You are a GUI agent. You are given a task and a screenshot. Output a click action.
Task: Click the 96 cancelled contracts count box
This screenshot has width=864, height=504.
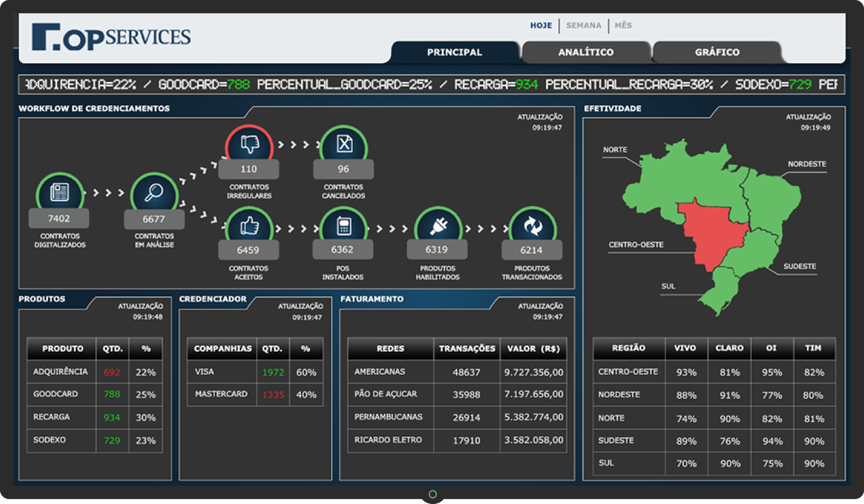pyautogui.click(x=343, y=169)
